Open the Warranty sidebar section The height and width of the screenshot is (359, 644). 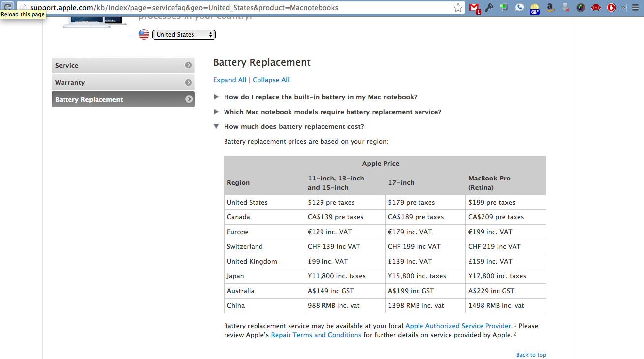tap(123, 82)
